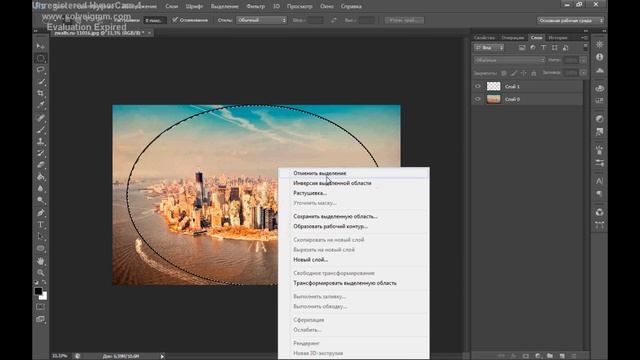The width and height of the screenshot is (640, 360).
Task: Filter layers by type layer icon
Action: 543,48
